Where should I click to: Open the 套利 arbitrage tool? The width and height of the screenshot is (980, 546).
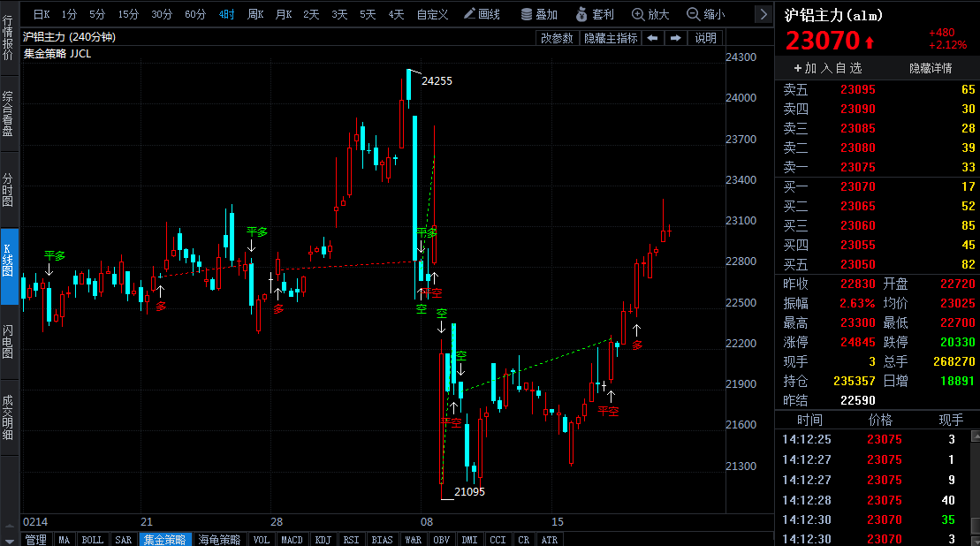click(x=595, y=14)
